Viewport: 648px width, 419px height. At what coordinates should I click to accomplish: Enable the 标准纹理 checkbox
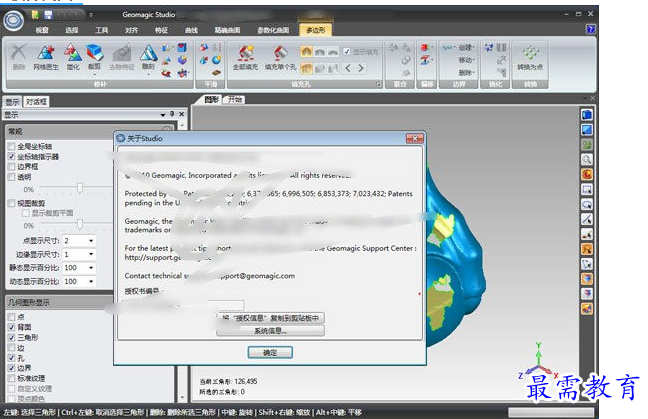tap(12, 378)
